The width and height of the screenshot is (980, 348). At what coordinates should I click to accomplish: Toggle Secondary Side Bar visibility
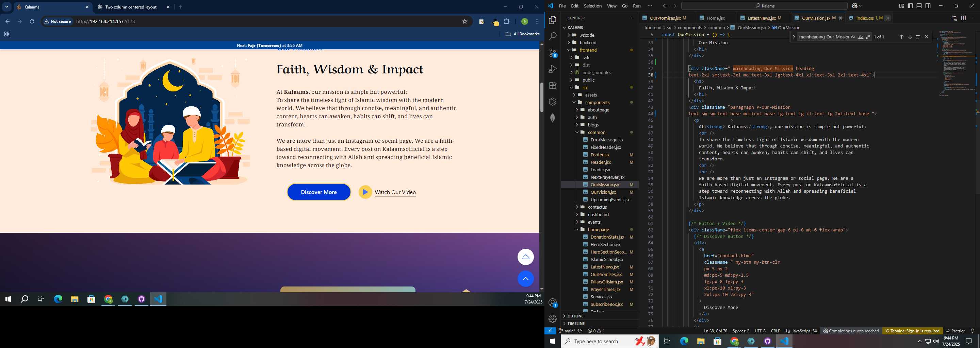pyautogui.click(x=928, y=6)
